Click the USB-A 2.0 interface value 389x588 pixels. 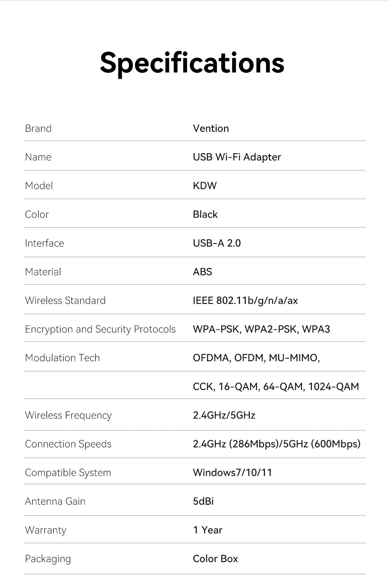[217, 243]
